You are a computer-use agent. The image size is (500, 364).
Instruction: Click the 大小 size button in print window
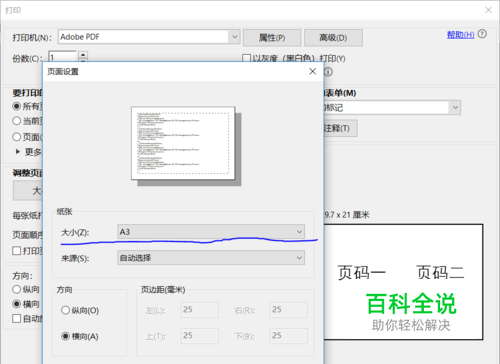tap(28, 191)
